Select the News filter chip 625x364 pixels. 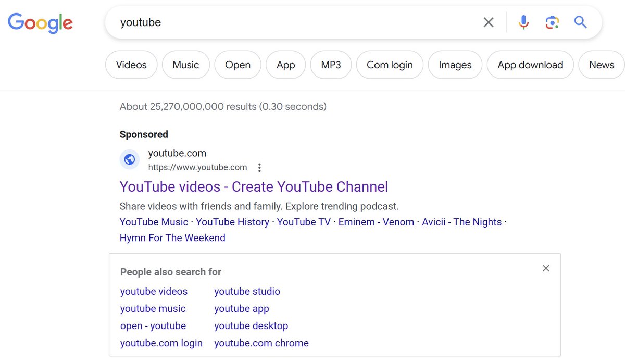click(602, 65)
